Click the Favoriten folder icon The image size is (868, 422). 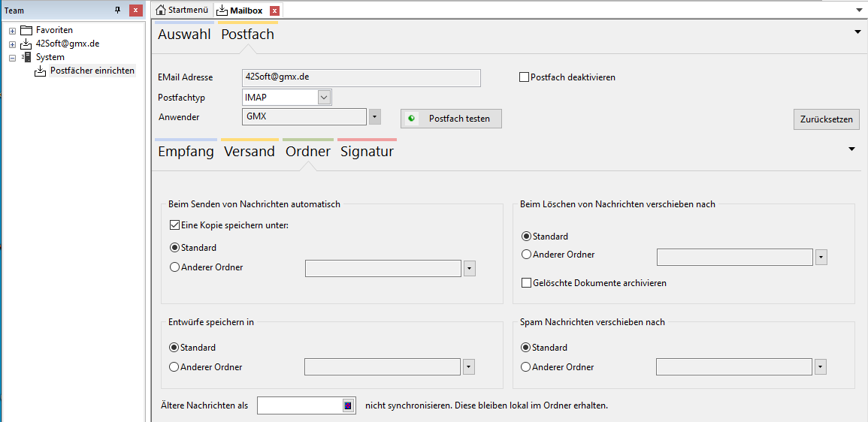(26, 30)
